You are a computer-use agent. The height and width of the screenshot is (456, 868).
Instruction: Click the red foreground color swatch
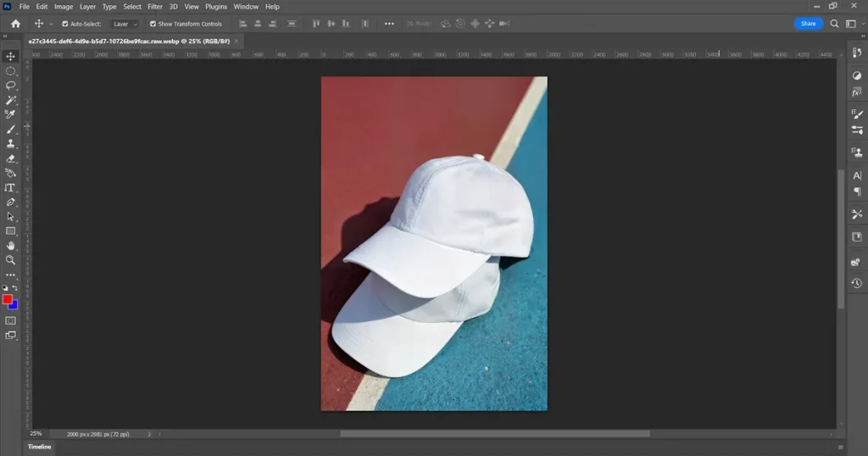pyautogui.click(x=7, y=299)
